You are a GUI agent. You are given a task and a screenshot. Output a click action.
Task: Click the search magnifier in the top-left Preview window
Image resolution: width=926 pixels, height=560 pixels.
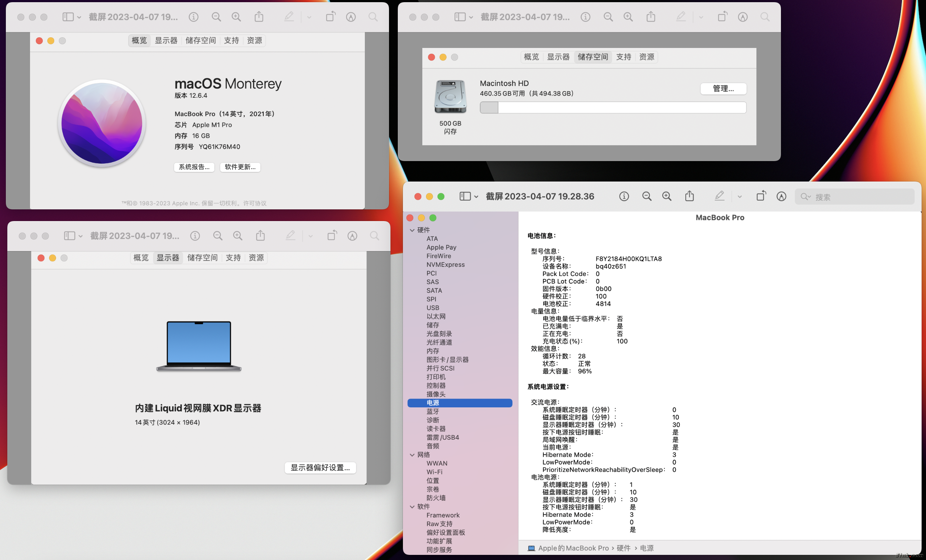373,17
